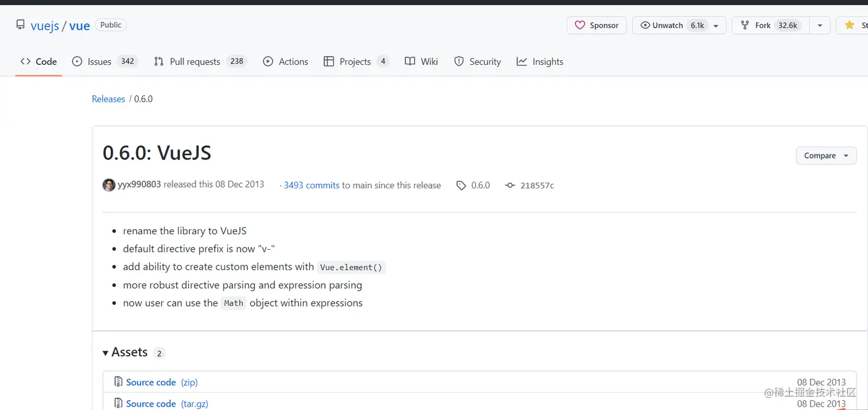Open the vue repository link

click(80, 26)
